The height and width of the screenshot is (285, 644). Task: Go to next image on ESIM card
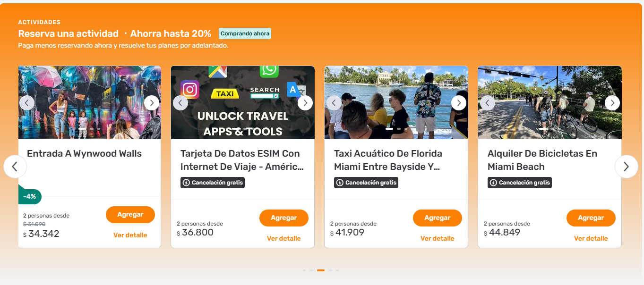pos(305,103)
